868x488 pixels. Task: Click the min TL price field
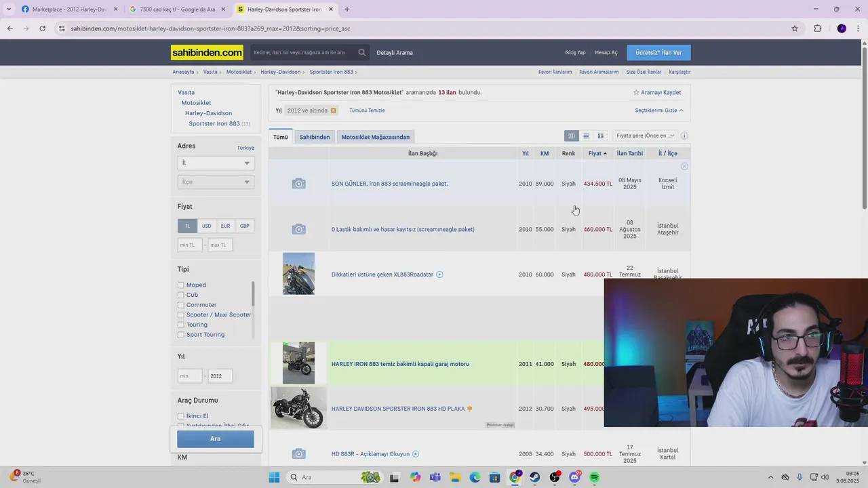pos(190,245)
